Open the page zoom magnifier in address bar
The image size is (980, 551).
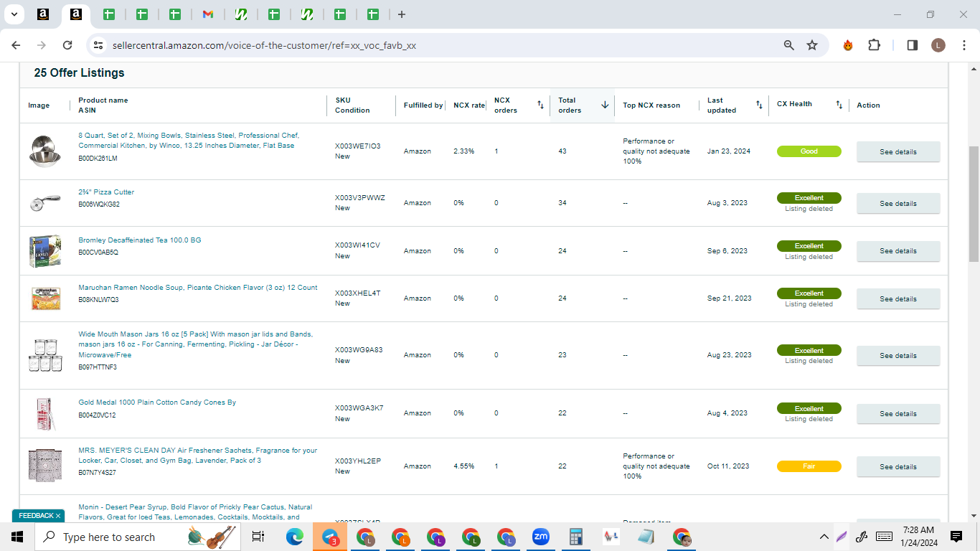789,45
